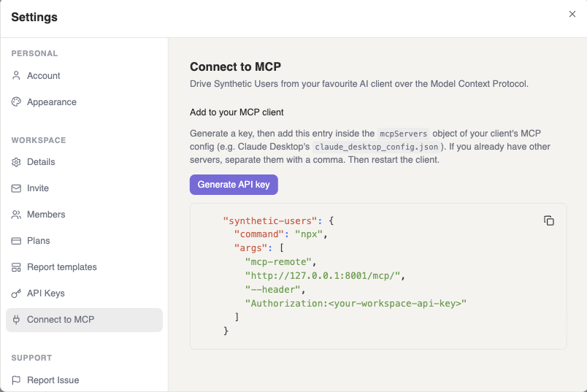Click the SUPPORT section label
This screenshot has height=392, width=587.
pyautogui.click(x=31, y=358)
